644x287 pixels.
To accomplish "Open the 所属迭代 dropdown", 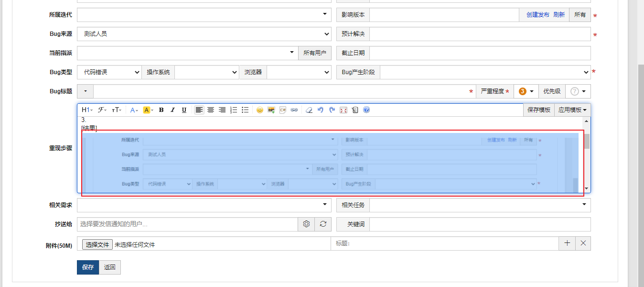I will tap(204, 15).
